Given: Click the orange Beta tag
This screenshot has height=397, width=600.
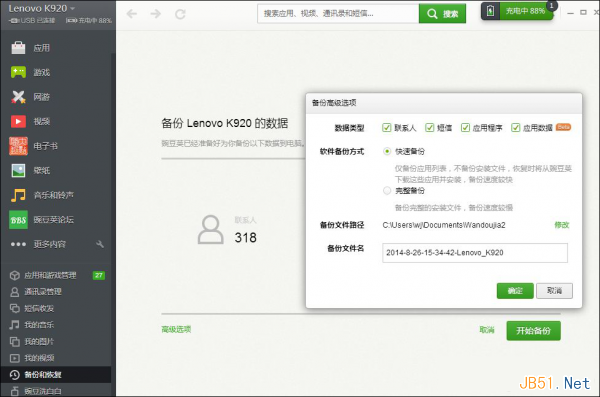Looking at the screenshot, I should click(563, 127).
